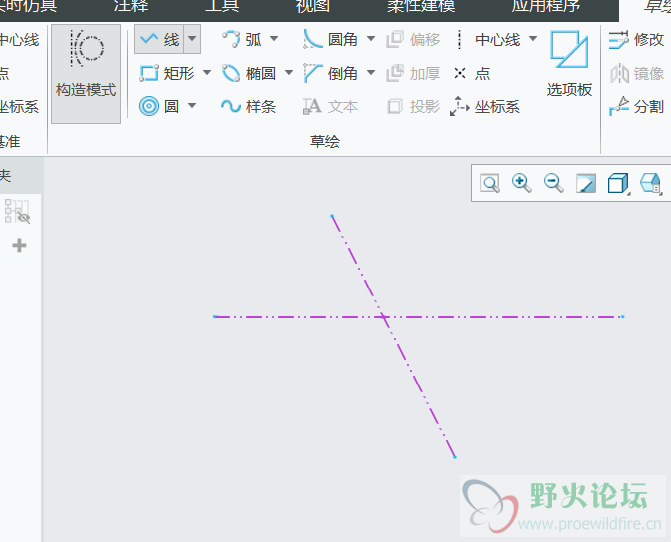Open the Tools (工具) ribbon tab
Viewport: 671px width, 542px height.
coord(222,6)
